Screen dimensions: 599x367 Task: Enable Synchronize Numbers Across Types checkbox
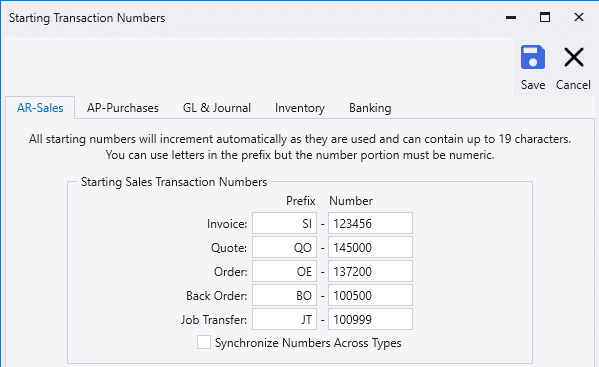[204, 342]
